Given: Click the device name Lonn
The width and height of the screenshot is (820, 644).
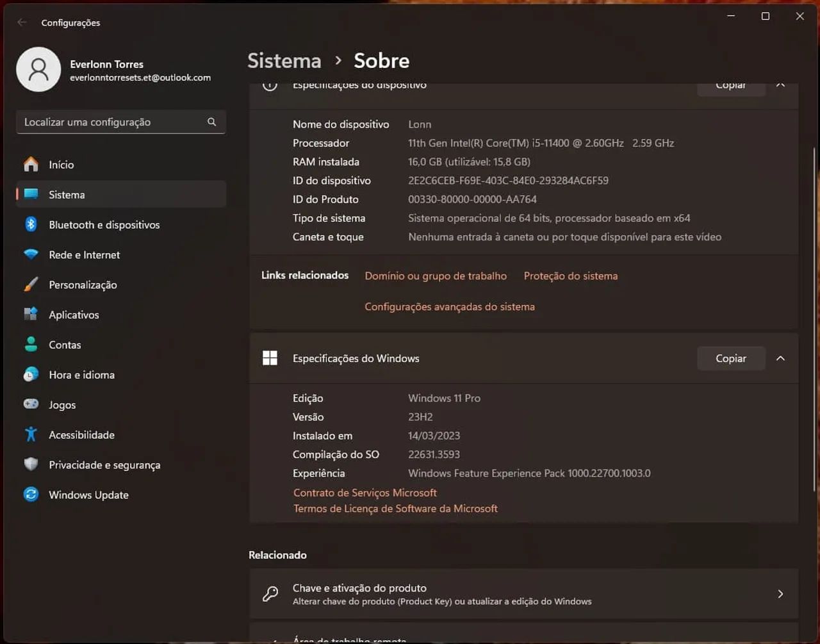Looking at the screenshot, I should pos(420,124).
